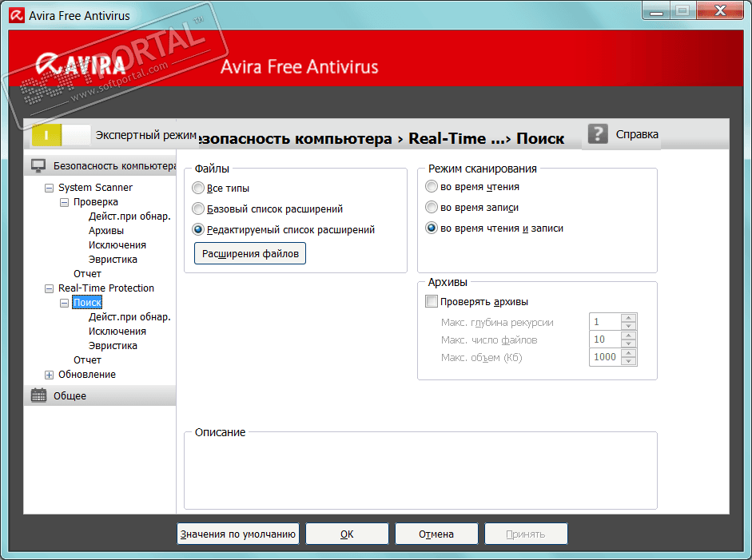
Task: Select Редактируемый список расширений option
Action: [x=198, y=229]
